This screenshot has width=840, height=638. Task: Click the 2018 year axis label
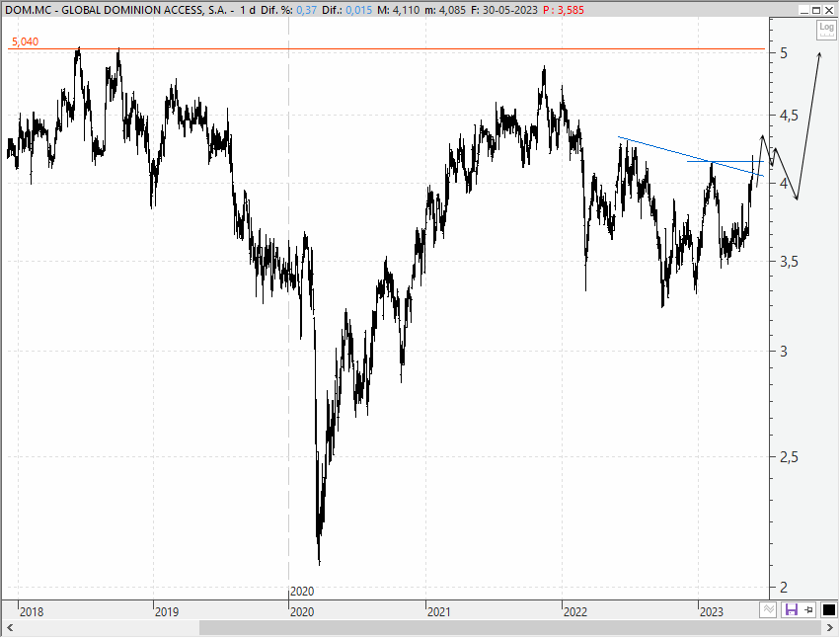coord(31,611)
